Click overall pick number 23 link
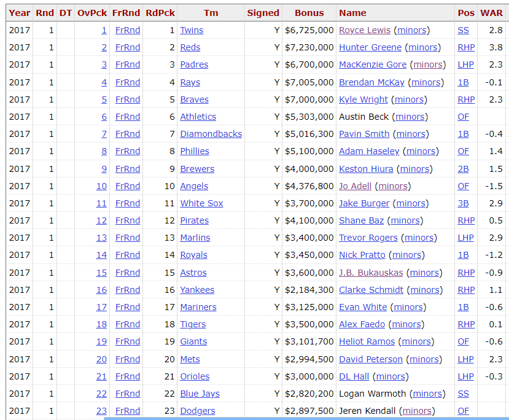 point(101,411)
